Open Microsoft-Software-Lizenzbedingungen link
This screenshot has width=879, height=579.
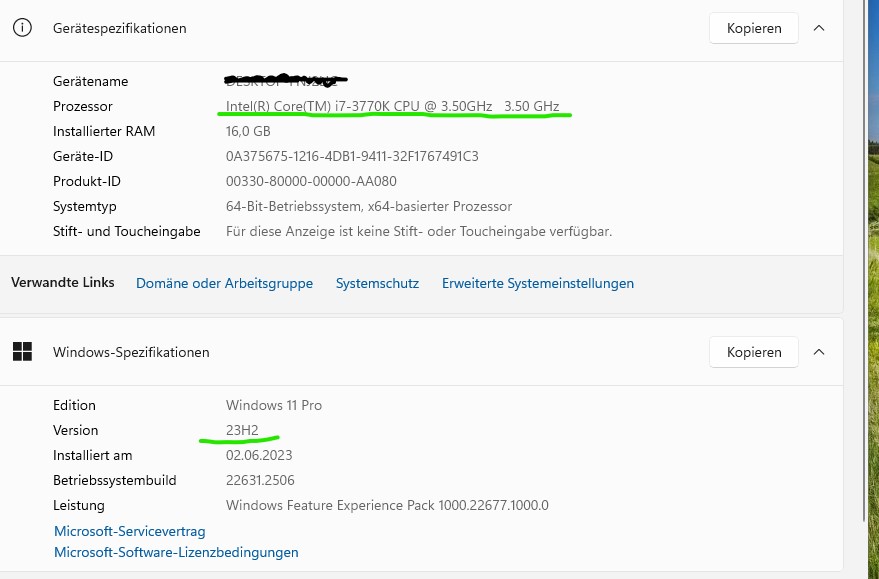(176, 552)
